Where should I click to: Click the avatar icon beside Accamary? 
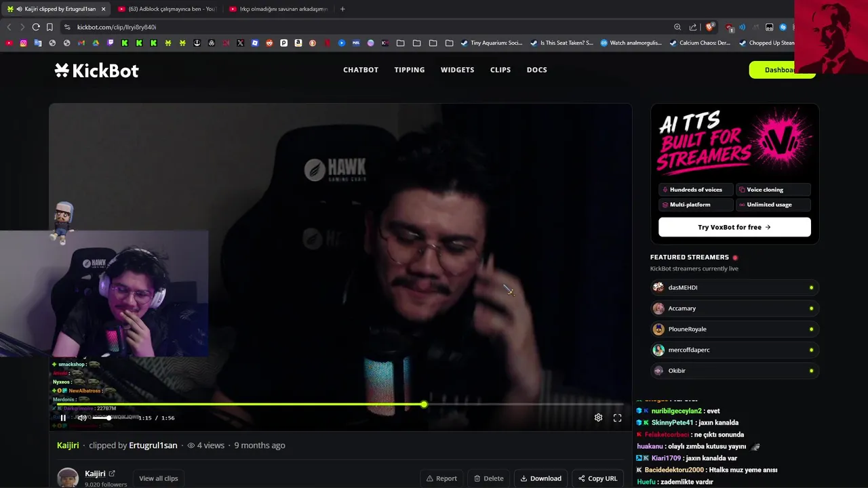click(658, 308)
